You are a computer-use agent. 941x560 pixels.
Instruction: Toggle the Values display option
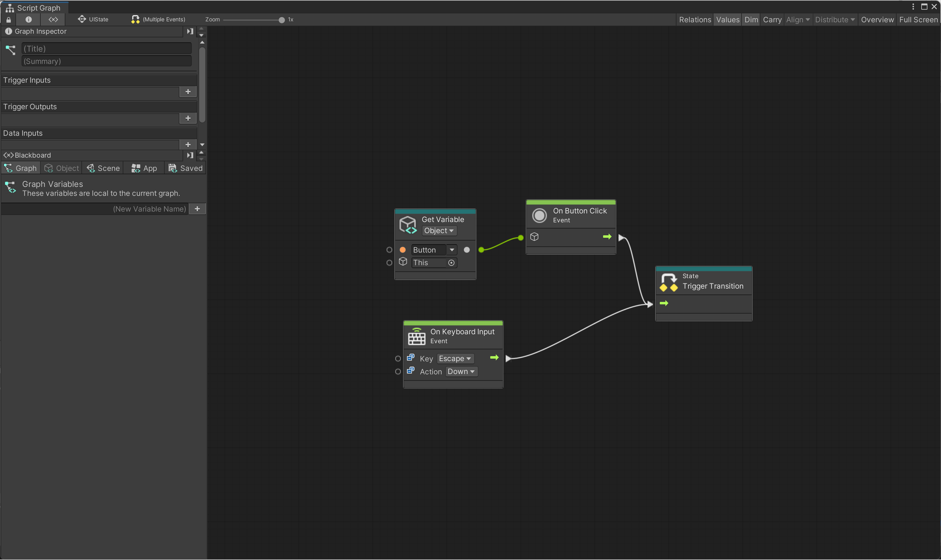[x=728, y=20]
